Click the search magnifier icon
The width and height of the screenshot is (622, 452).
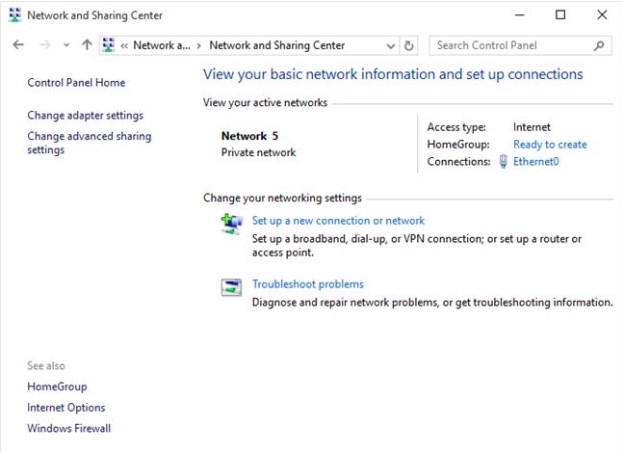coord(599,46)
